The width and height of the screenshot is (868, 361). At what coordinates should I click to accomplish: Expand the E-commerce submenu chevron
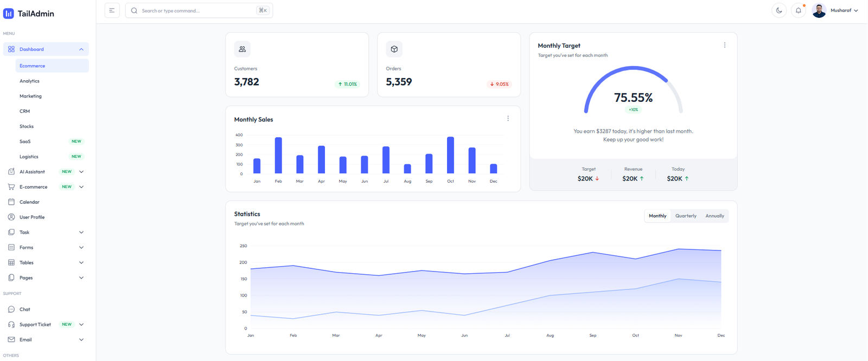coord(81,187)
